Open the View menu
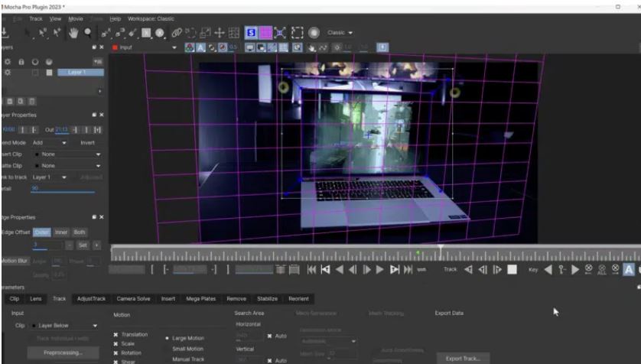The width and height of the screenshot is (641, 364). click(55, 19)
